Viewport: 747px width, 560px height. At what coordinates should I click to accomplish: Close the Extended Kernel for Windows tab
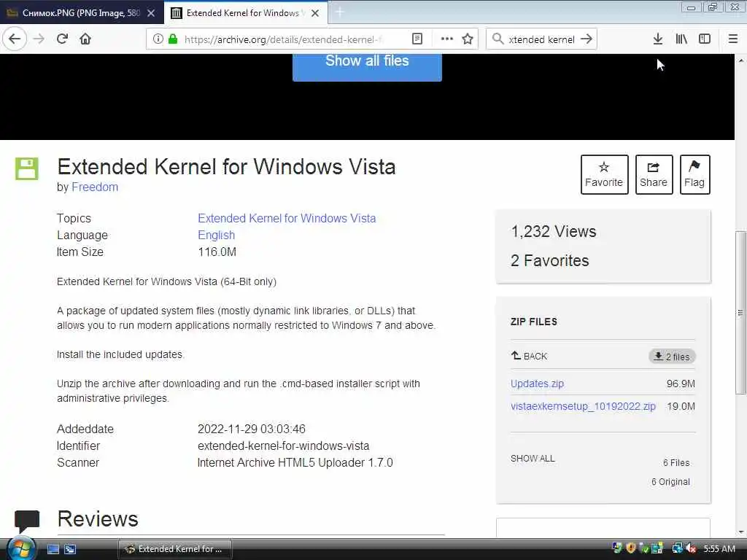315,13
